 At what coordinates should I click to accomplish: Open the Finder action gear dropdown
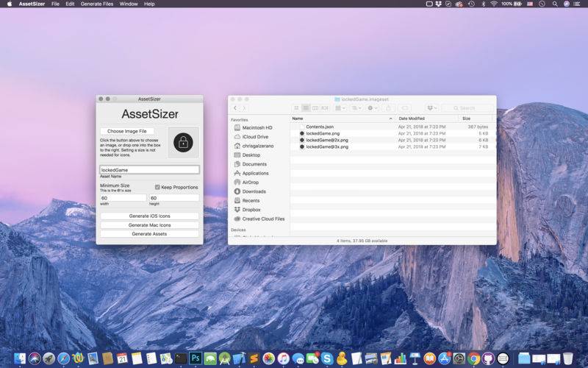coord(373,108)
